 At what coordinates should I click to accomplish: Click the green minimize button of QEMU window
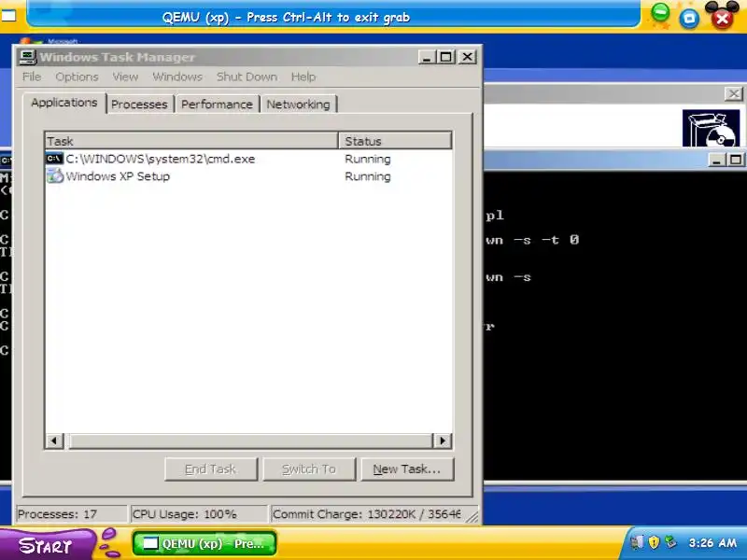(x=660, y=13)
